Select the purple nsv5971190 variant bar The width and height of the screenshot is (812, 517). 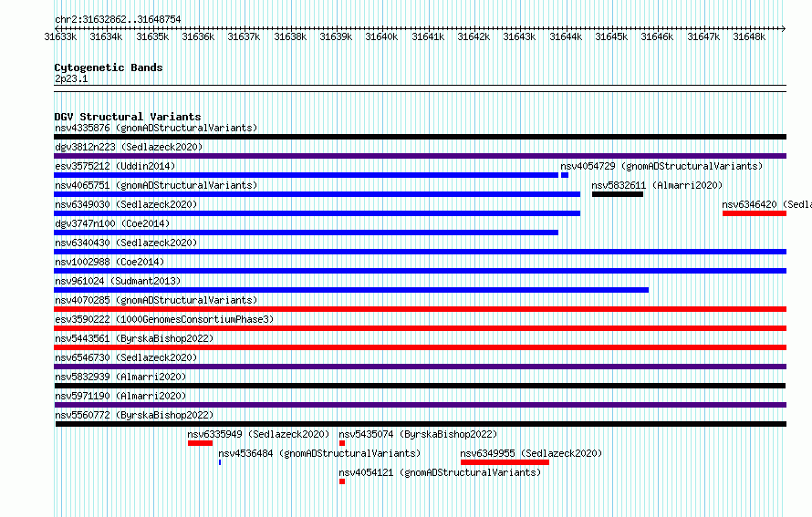point(420,405)
